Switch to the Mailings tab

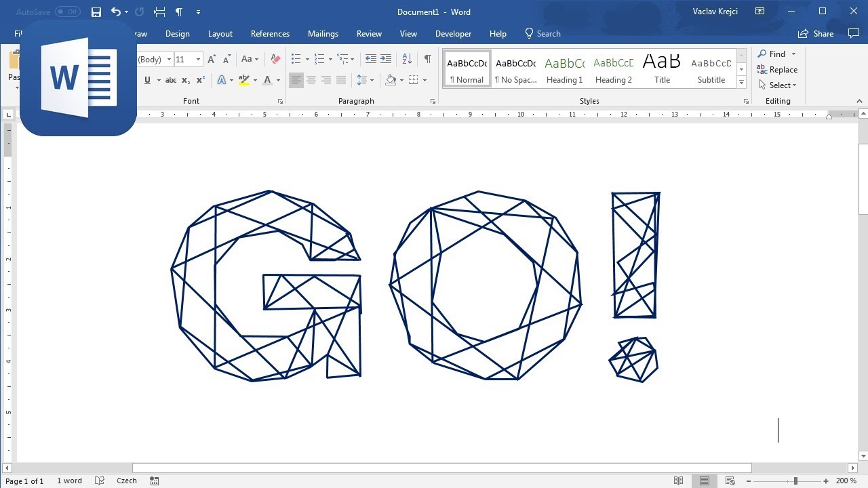[323, 34]
